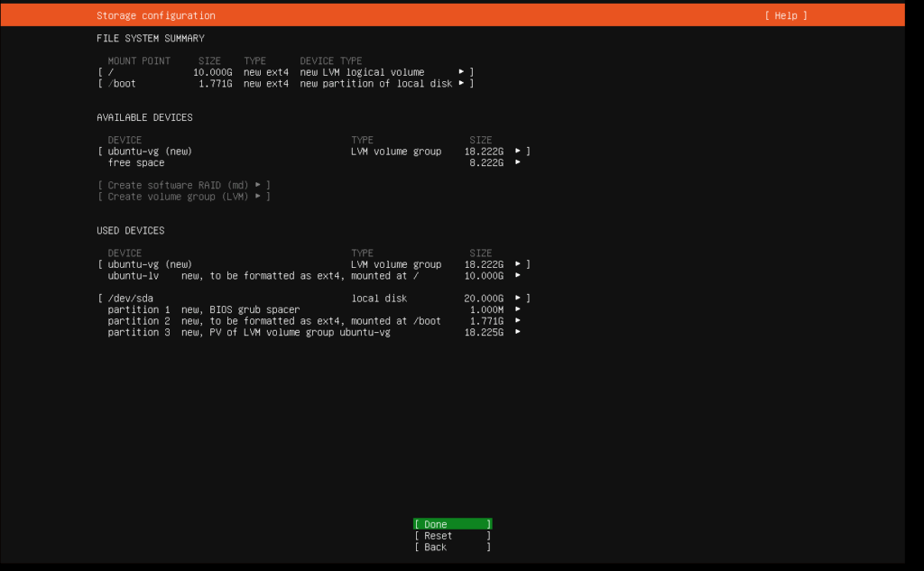Click Create volume group (LVM) option
The width and height of the screenshot is (924, 571).
pos(184,197)
